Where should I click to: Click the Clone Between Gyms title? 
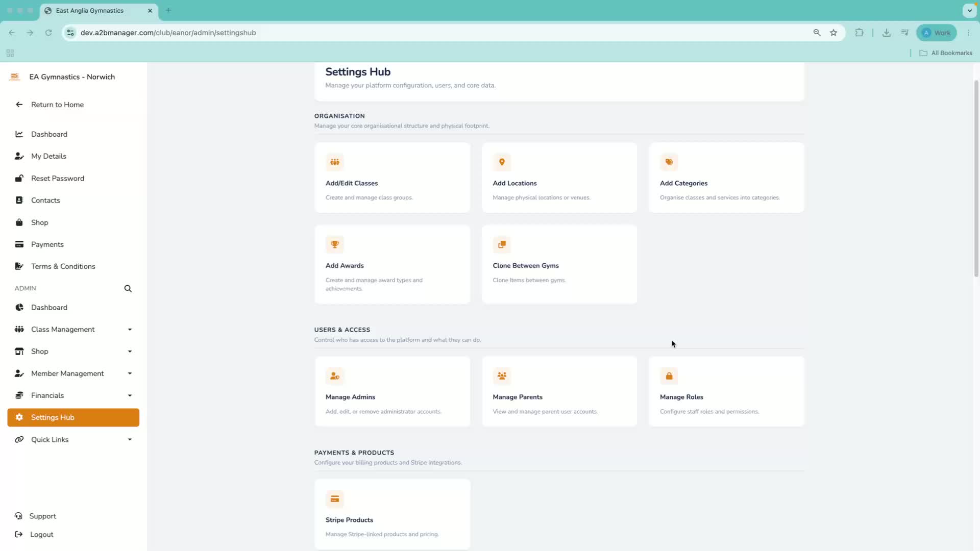[526, 266]
